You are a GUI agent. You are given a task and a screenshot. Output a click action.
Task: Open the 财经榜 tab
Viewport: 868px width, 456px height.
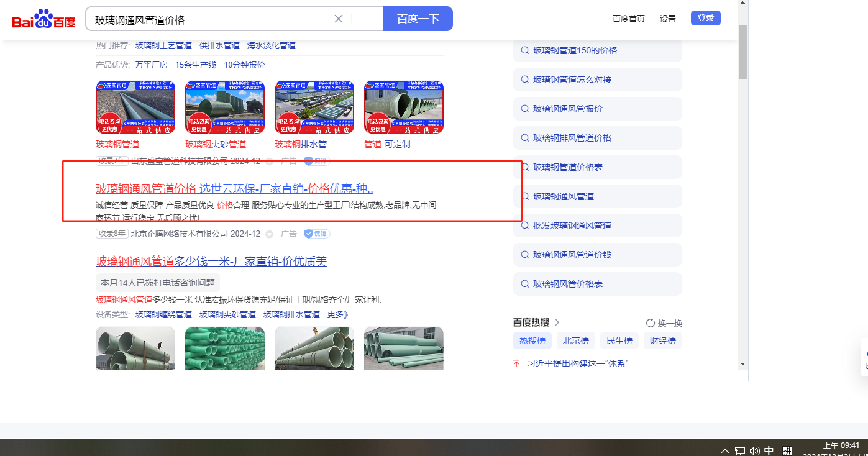[x=663, y=340]
